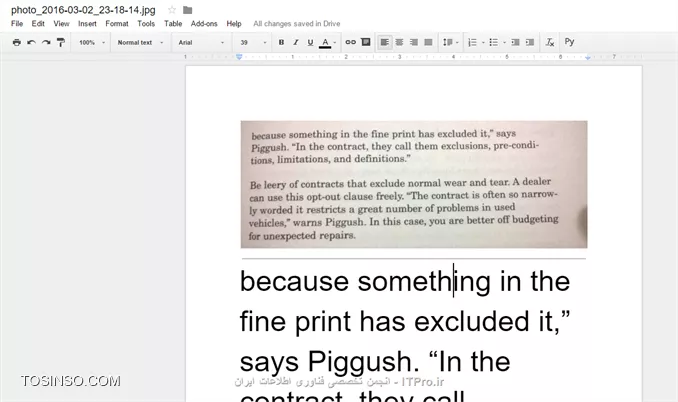The width and height of the screenshot is (678, 402).
Task: Click the left indent marker on ruler
Action: click(239, 57)
